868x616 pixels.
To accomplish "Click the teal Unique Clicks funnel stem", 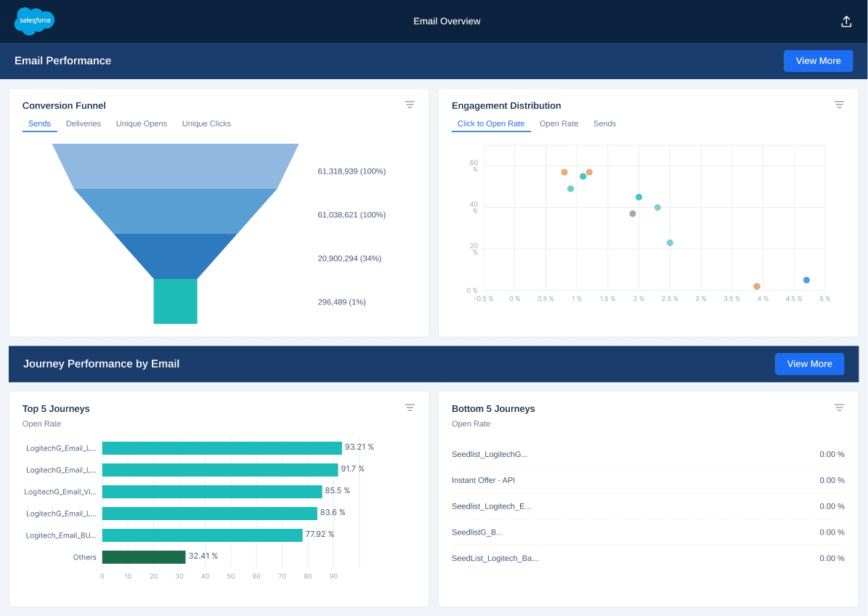I will [176, 301].
